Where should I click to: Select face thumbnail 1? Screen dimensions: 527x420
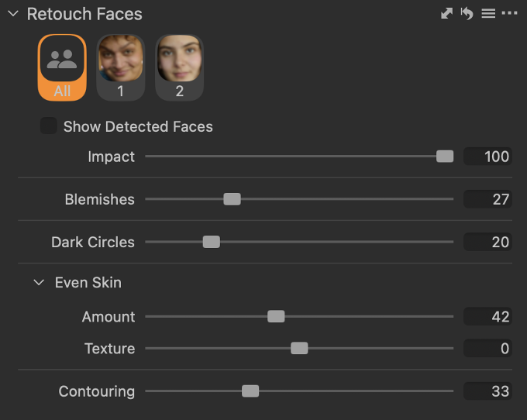(121, 67)
